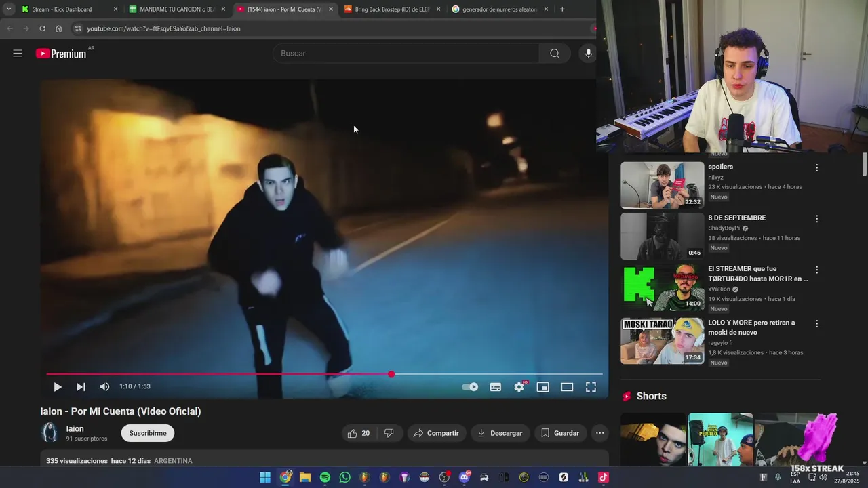Screen dimensions: 868x488
Task: Mute the video volume speaker icon
Action: pyautogui.click(x=104, y=387)
